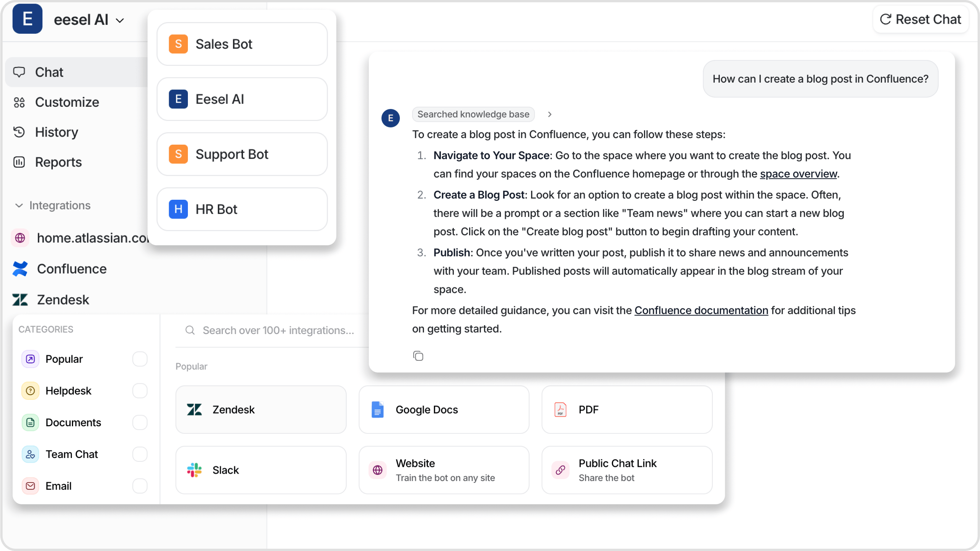Image resolution: width=980 pixels, height=551 pixels.
Task: Click the CATEGORIES heading text
Action: (x=46, y=329)
